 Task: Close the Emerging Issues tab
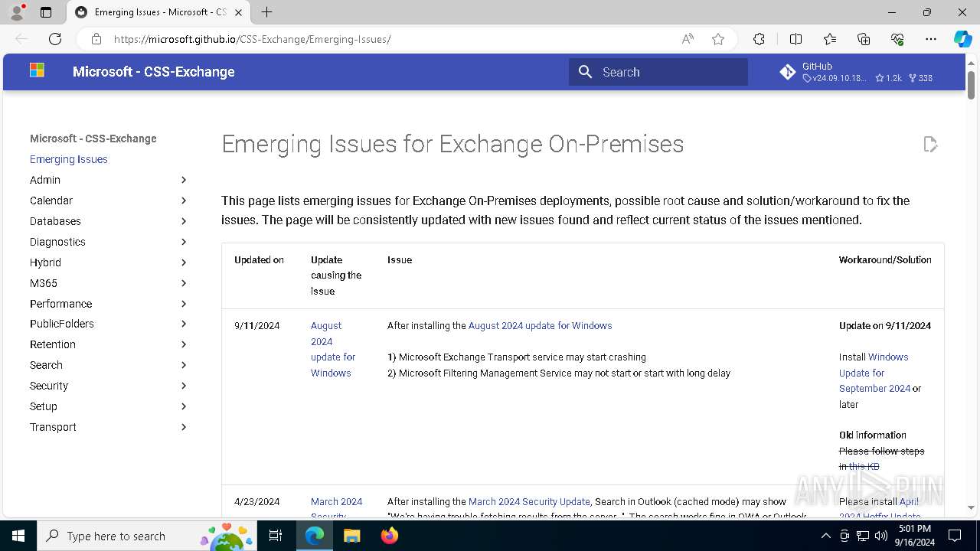click(239, 12)
